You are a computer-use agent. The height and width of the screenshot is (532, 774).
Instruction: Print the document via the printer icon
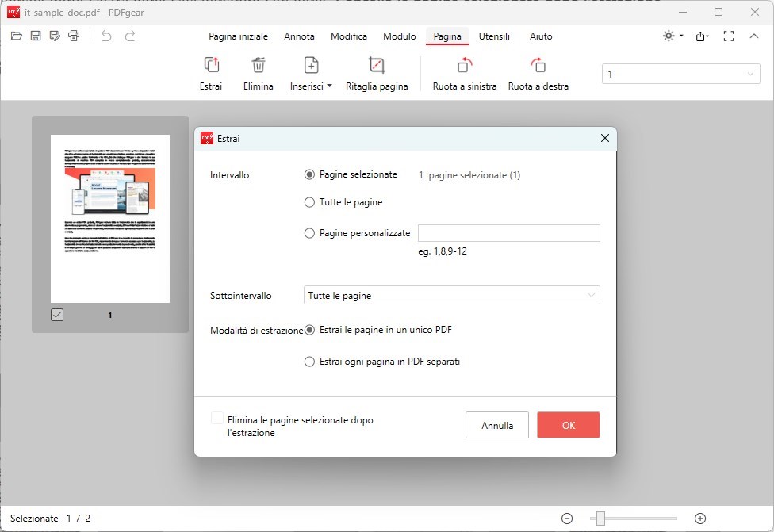click(x=74, y=36)
